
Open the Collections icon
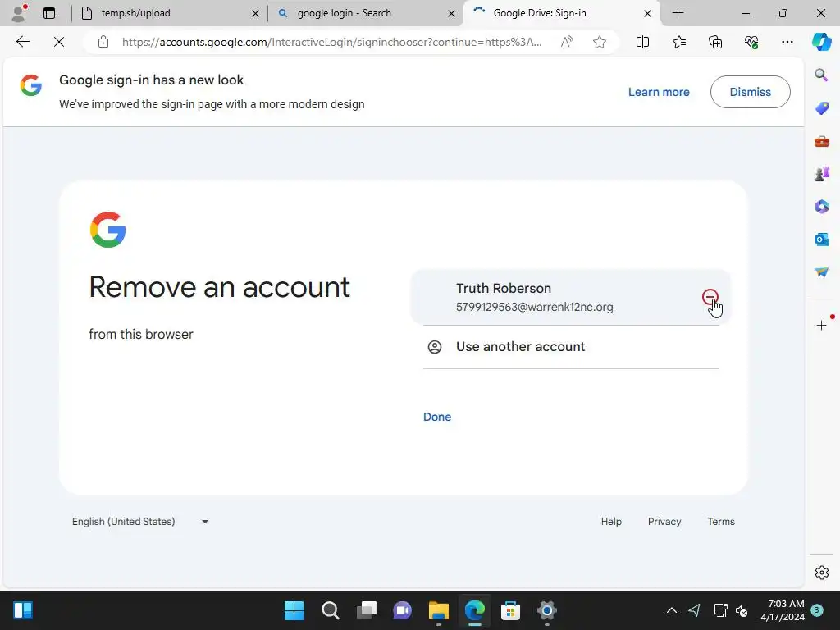click(715, 42)
